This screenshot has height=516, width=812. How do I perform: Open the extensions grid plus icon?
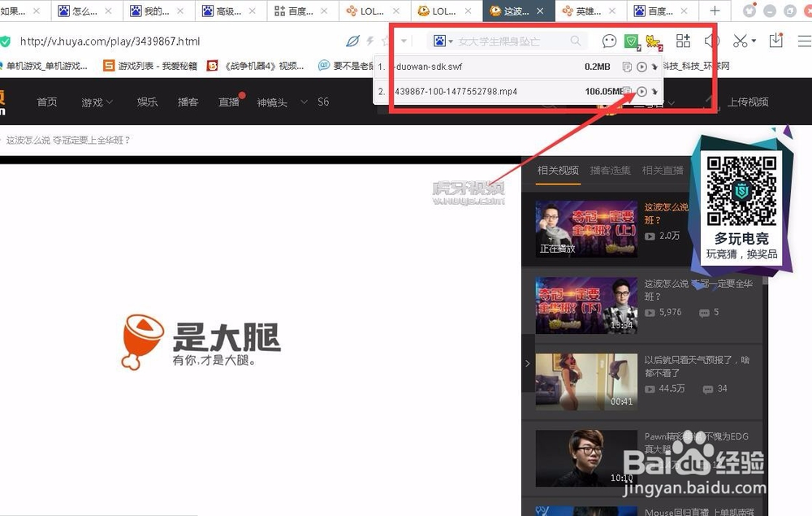point(683,41)
